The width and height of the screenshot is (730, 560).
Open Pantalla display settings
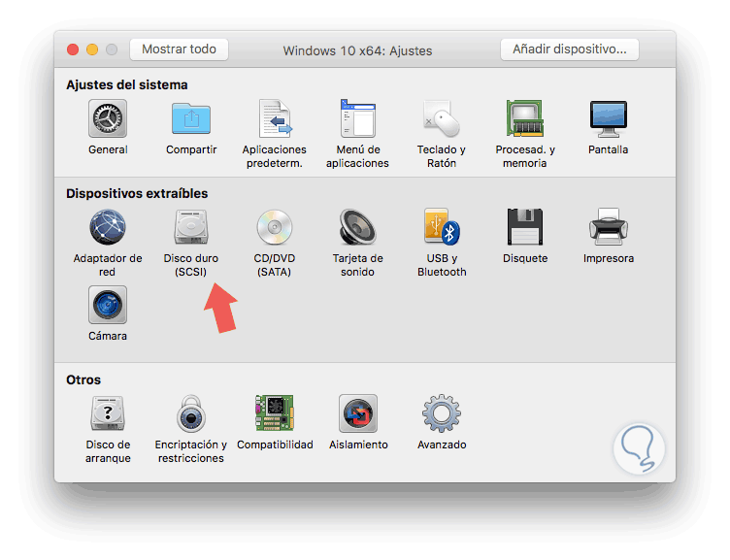(x=608, y=118)
